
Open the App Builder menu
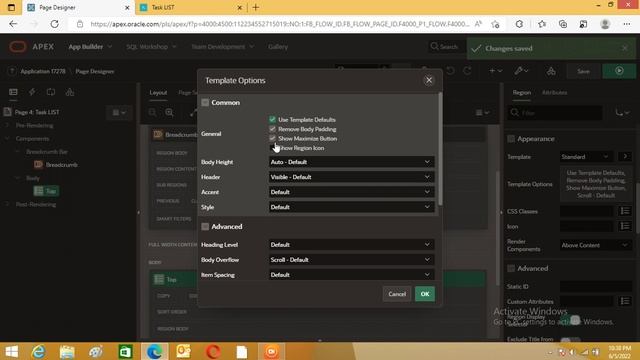(x=90, y=47)
